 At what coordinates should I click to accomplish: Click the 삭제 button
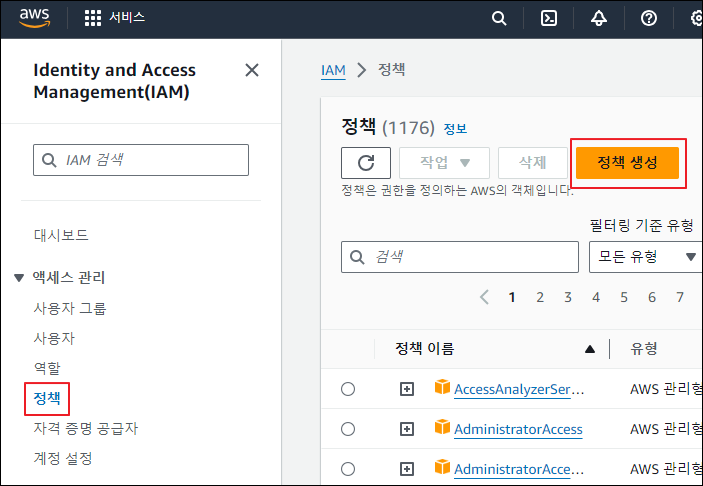pyautogui.click(x=533, y=163)
